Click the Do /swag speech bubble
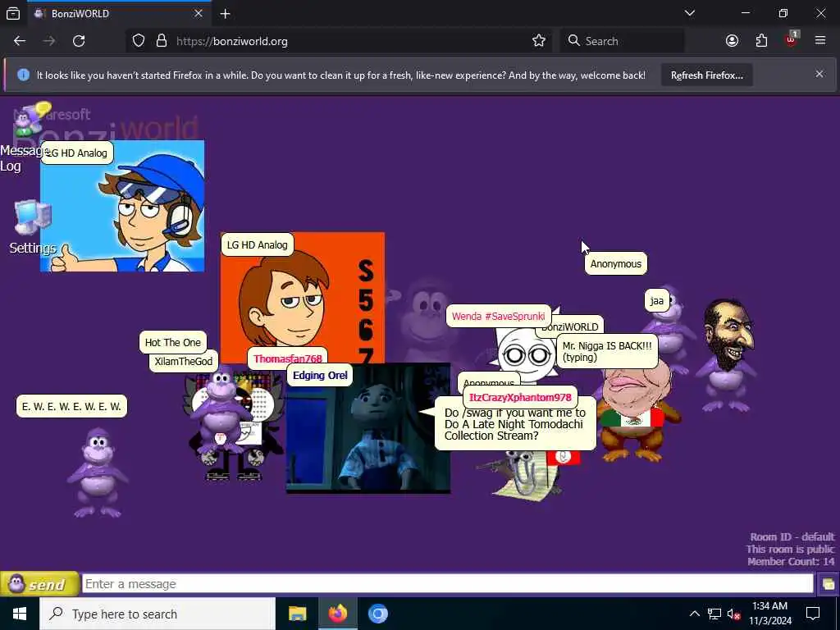Screen dimensions: 840x630 click(x=515, y=424)
